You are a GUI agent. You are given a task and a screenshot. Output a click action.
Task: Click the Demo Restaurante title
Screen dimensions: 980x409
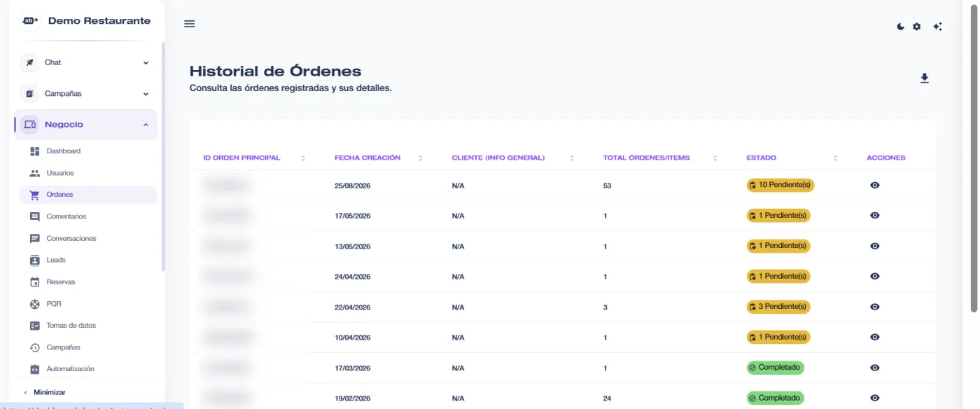[x=99, y=21]
